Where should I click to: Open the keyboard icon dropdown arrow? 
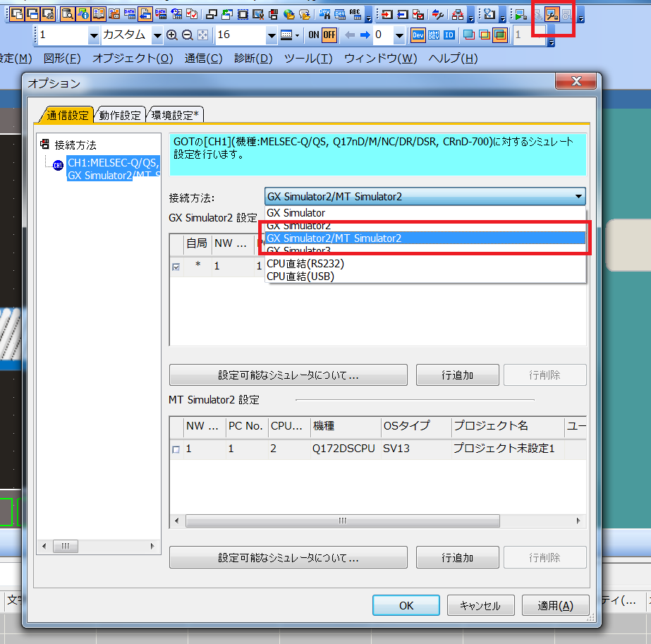(297, 35)
